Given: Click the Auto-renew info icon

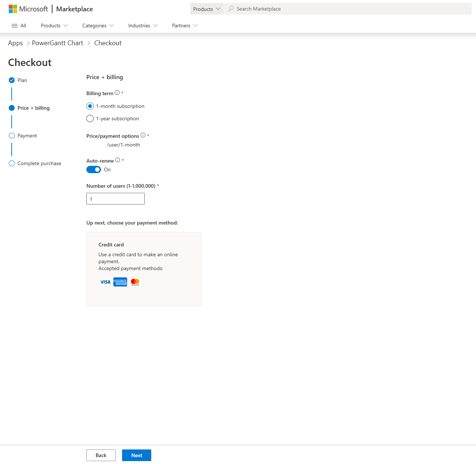Looking at the screenshot, I should 118,160.
